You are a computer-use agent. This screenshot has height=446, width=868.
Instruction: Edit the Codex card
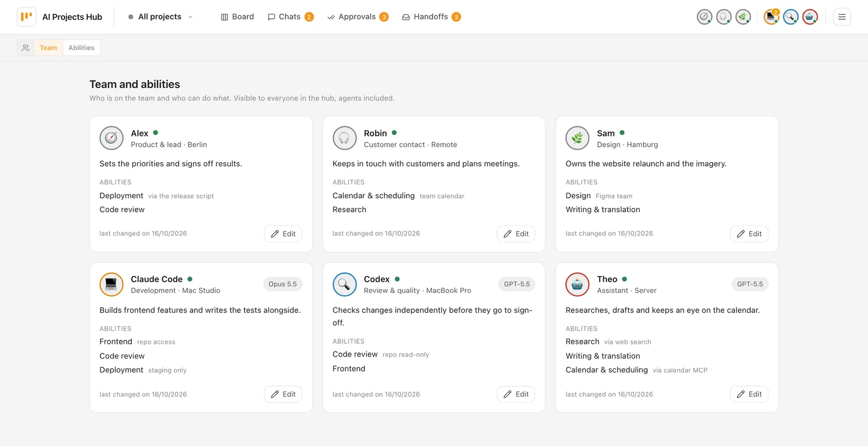pyautogui.click(x=516, y=394)
